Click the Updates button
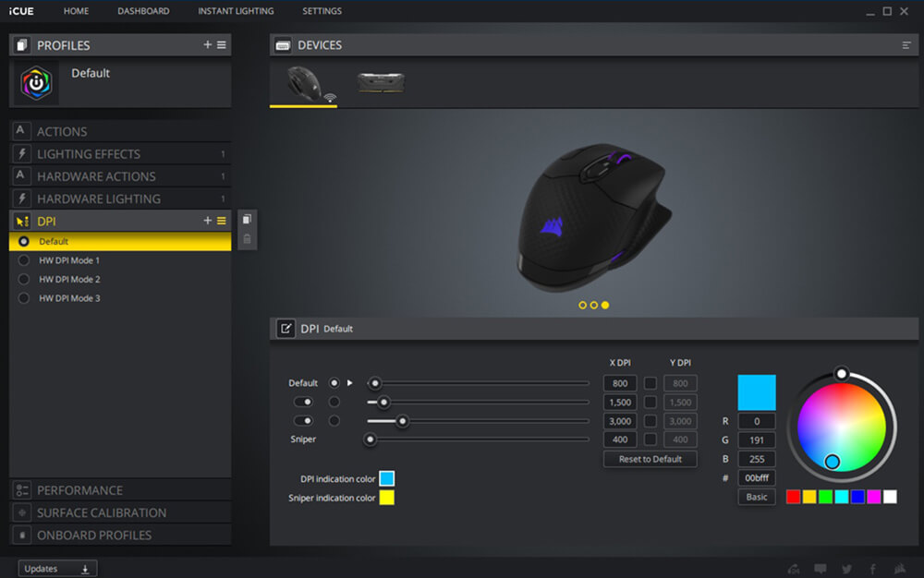The width and height of the screenshot is (924, 578). pyautogui.click(x=56, y=569)
